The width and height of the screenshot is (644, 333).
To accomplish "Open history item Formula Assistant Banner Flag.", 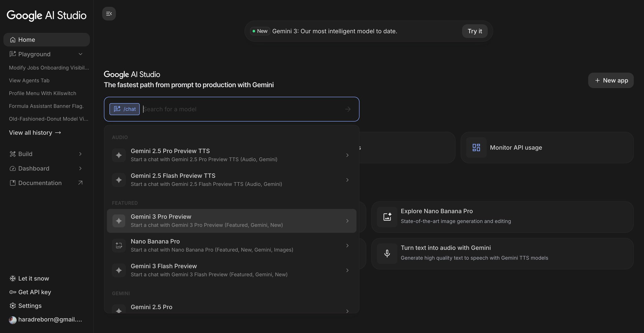I will (47, 106).
